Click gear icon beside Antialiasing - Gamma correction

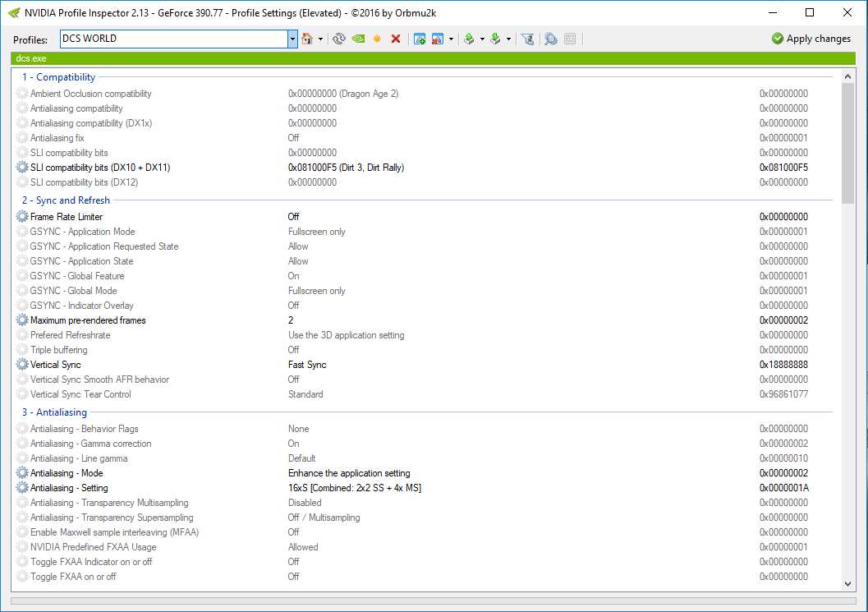[22, 444]
